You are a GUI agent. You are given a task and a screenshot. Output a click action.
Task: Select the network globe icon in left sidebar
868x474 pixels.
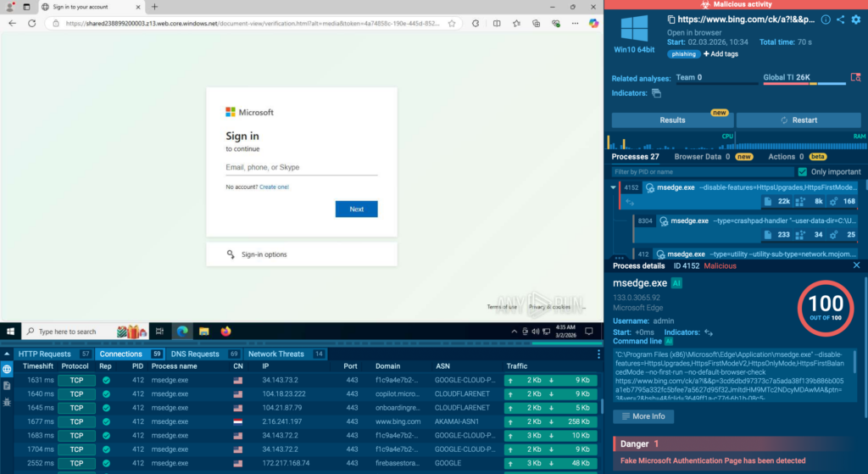tap(7, 370)
